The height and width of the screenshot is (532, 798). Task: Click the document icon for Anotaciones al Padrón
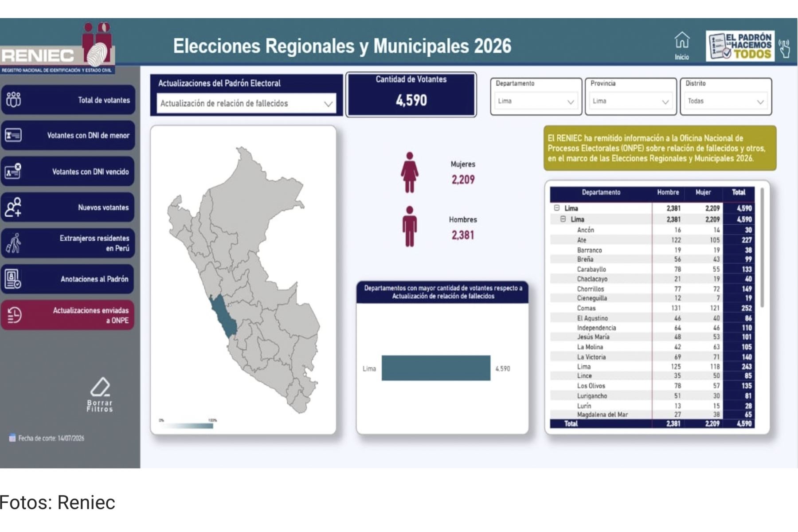(12, 279)
